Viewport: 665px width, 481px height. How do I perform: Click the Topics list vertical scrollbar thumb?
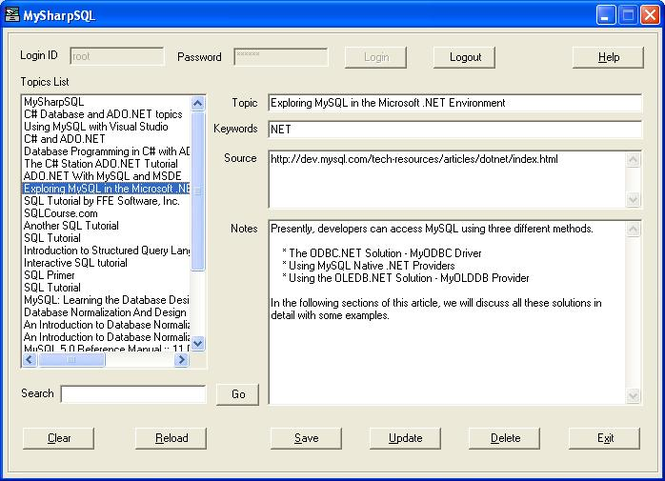click(198, 191)
